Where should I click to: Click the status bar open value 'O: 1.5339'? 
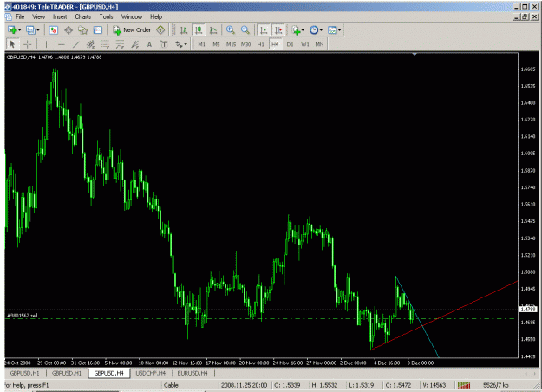287,385
